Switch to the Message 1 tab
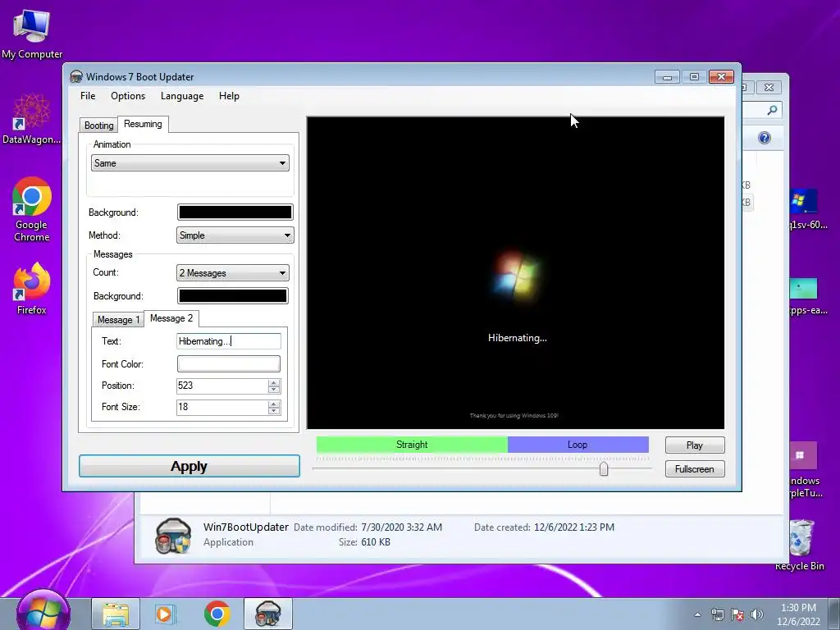Viewport: 840px width, 630px height. 118,319
